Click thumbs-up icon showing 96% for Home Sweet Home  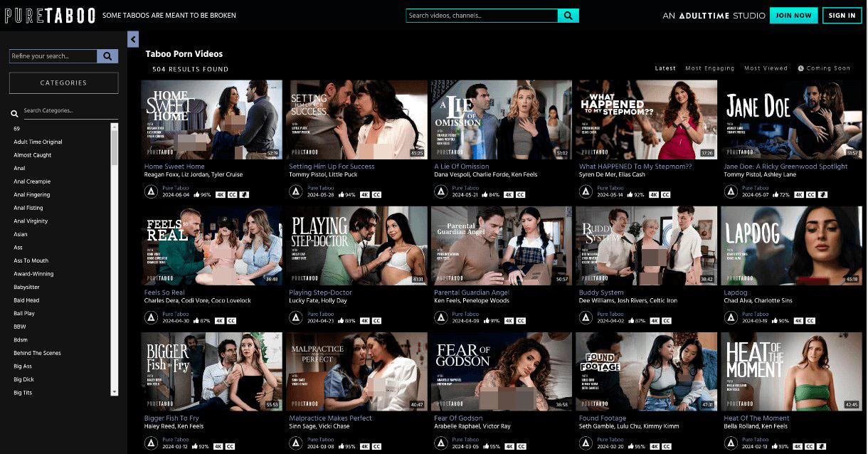pyautogui.click(x=196, y=194)
